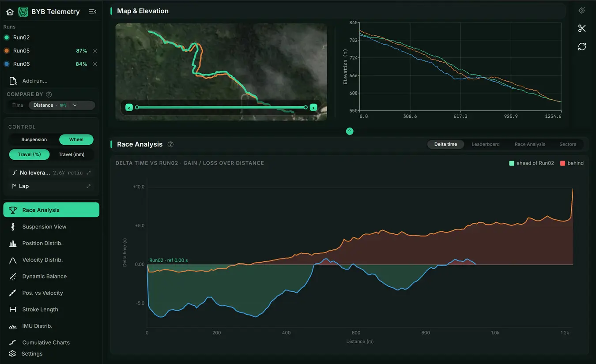This screenshot has width=596, height=364.
Task: Switch to Delta time tab
Action: (445, 144)
